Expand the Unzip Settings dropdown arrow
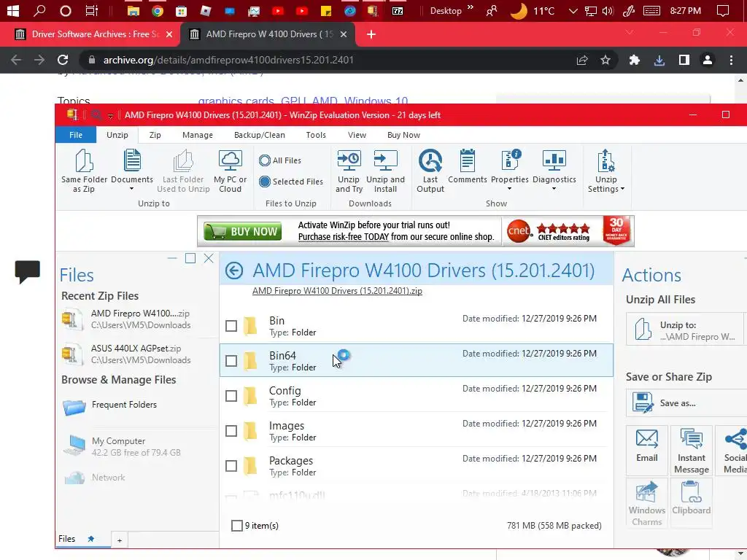 (622, 189)
